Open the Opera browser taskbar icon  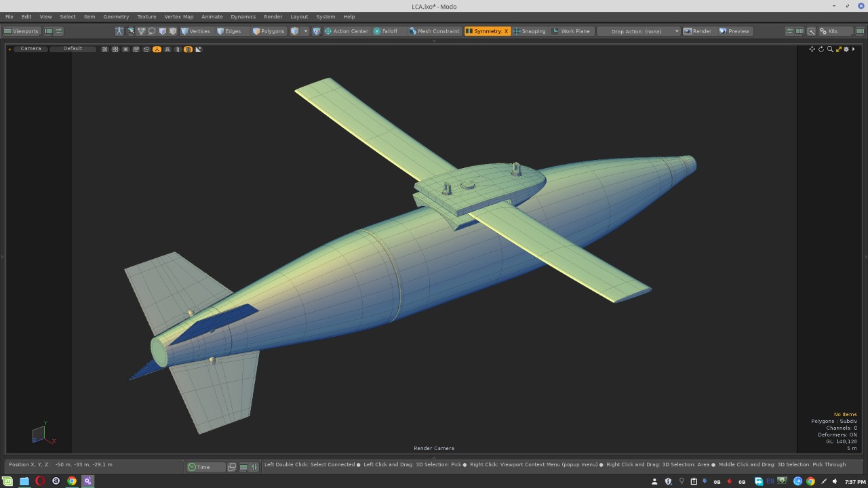[40, 481]
